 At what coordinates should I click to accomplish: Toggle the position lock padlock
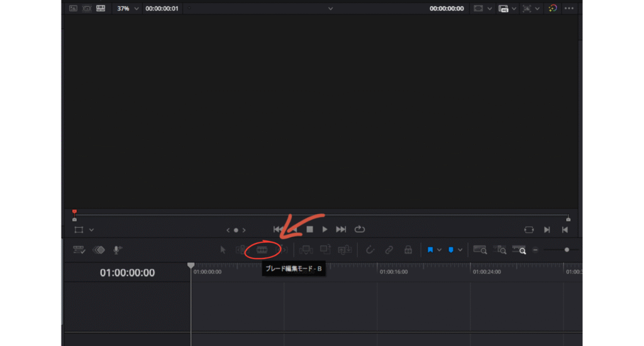pos(408,250)
